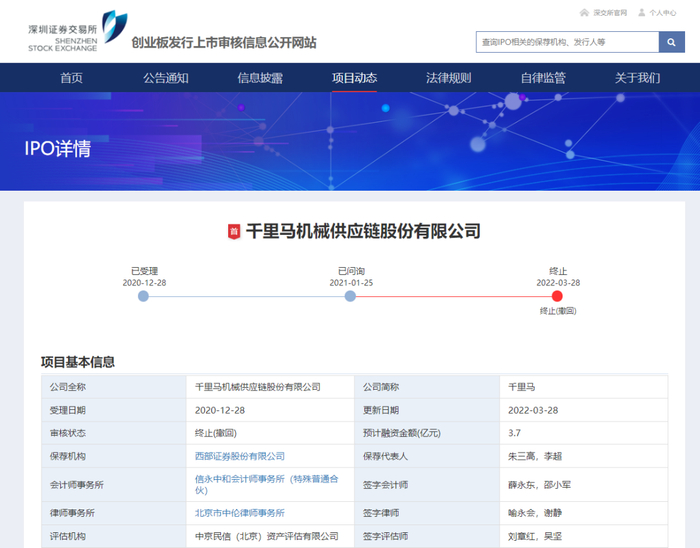Open the 关于我们 menu
The height and width of the screenshot is (548, 700).
click(637, 78)
